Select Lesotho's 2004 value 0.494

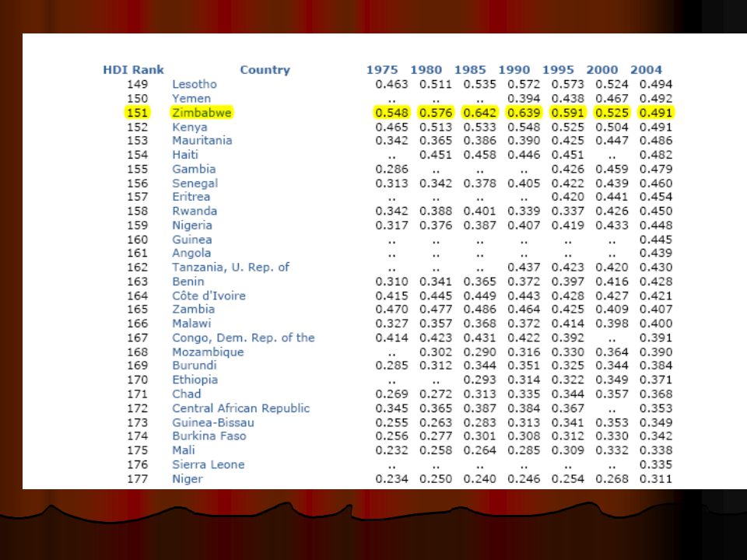point(656,84)
